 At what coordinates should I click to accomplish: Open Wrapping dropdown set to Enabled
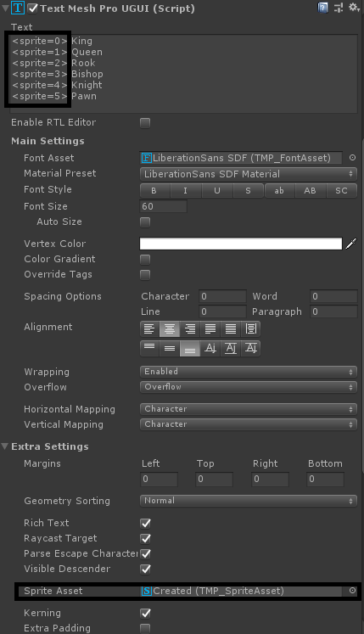point(249,372)
